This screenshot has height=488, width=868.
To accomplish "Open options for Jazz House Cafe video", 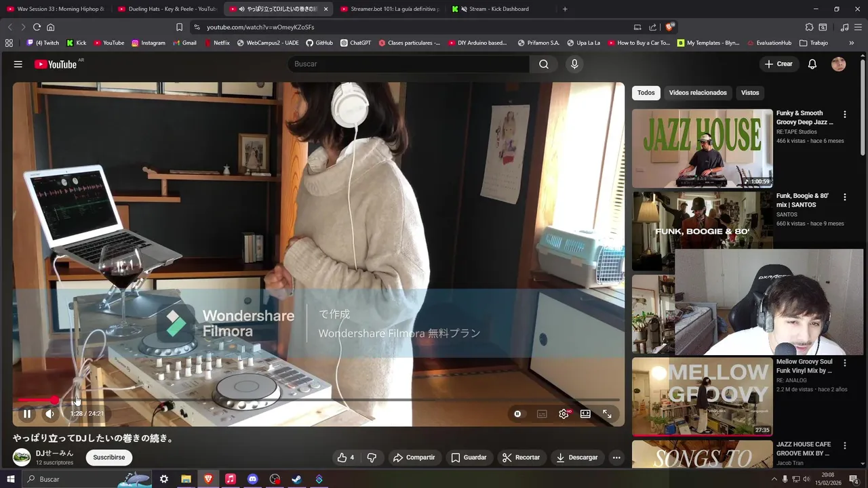I will tap(845, 446).
